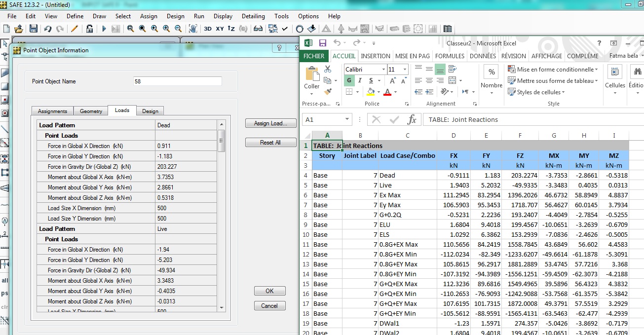
Task: Click the Excel save icon in quick access
Action: 323,43
